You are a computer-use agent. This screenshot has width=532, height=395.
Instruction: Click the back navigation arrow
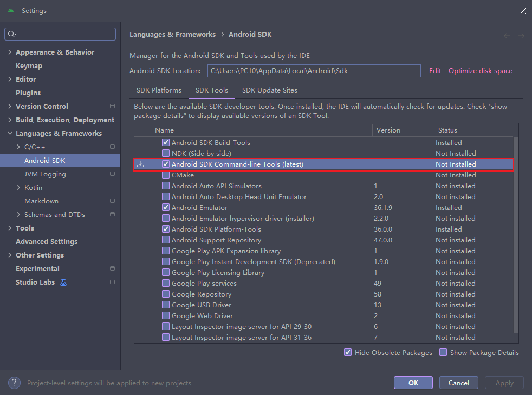tap(507, 36)
